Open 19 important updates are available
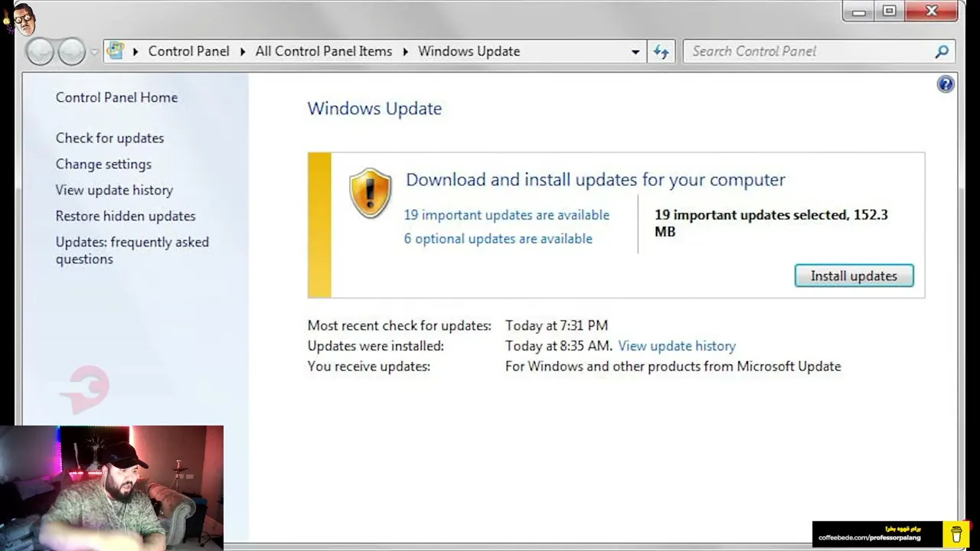 (507, 215)
